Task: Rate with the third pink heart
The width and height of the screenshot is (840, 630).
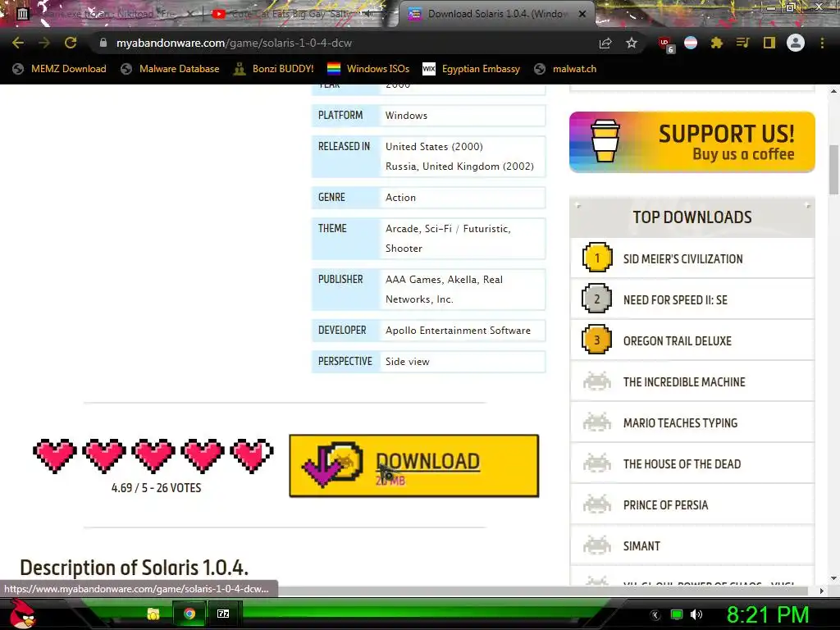Action: pyautogui.click(x=153, y=455)
